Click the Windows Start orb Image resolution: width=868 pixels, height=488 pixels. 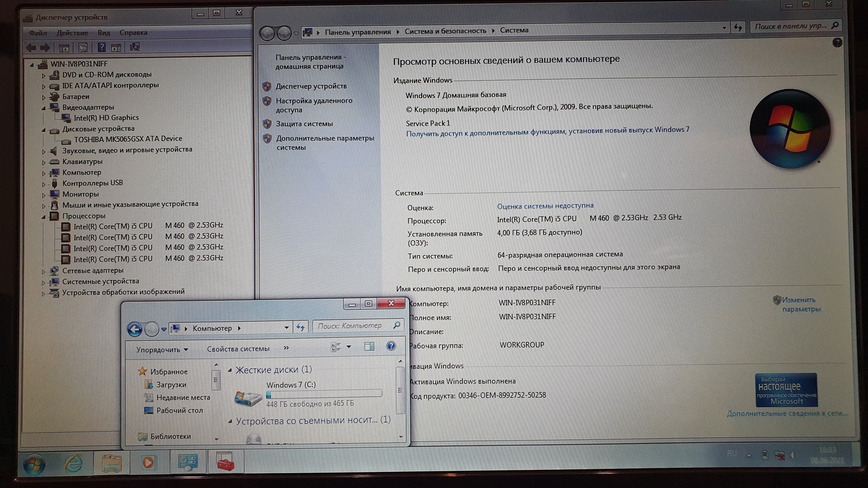(x=34, y=465)
